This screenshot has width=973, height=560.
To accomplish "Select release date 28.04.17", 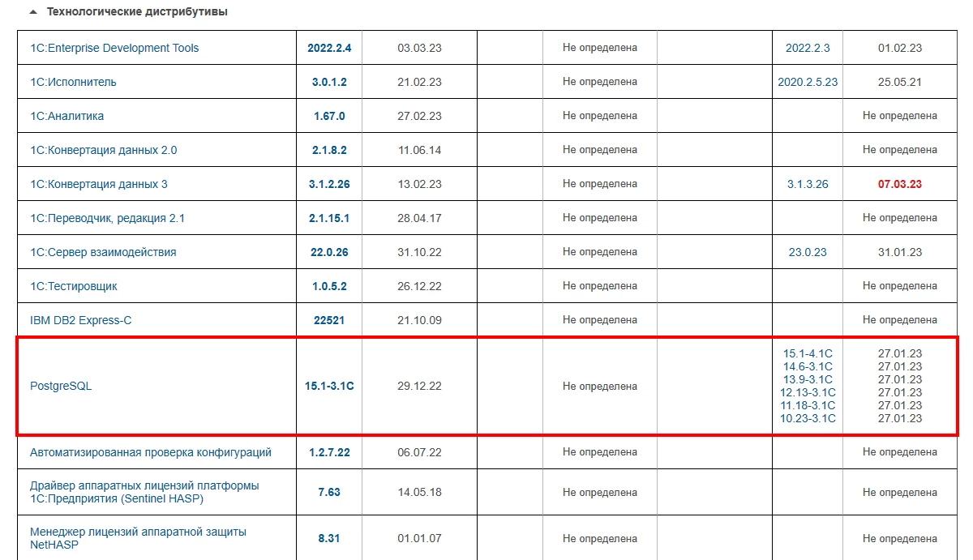I will pyautogui.click(x=419, y=218).
